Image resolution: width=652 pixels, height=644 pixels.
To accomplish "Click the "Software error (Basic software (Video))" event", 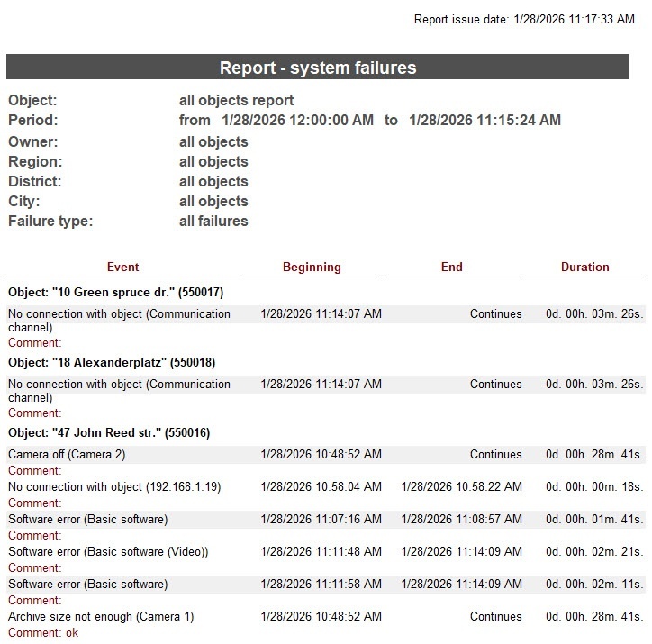I will click(x=108, y=552).
